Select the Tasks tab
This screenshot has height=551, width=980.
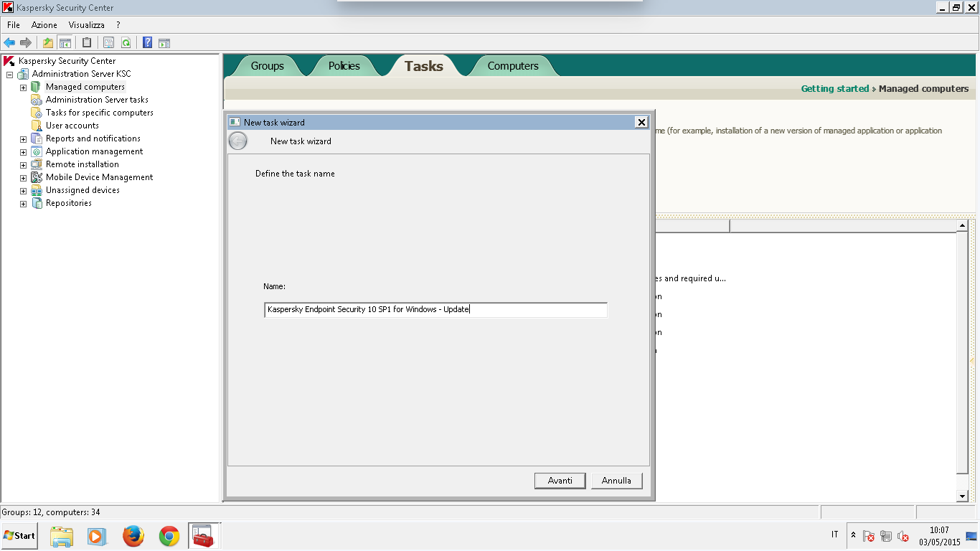click(x=424, y=66)
